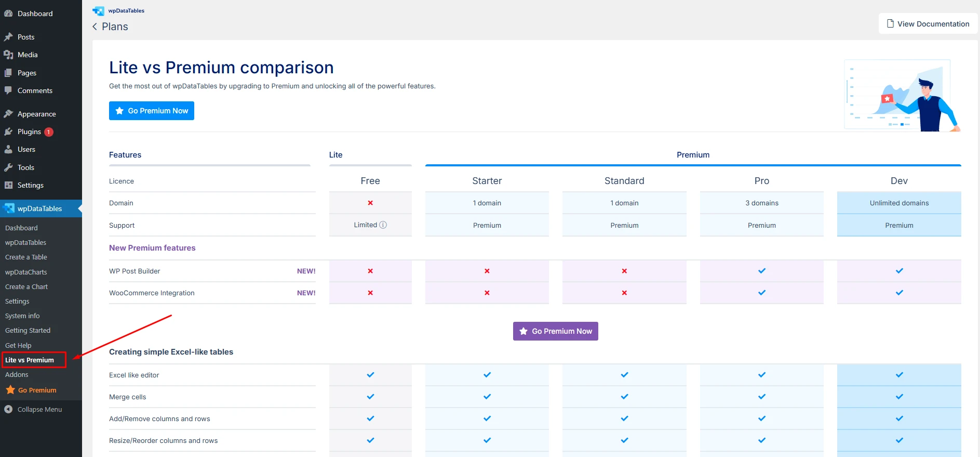Click the Collapse Menu arrow icon
The image size is (980, 457).
8,409
